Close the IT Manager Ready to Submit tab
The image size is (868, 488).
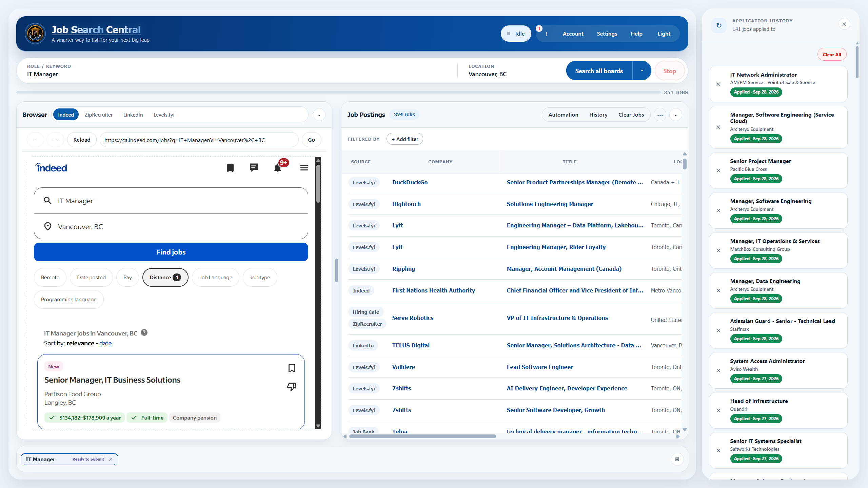tap(111, 459)
